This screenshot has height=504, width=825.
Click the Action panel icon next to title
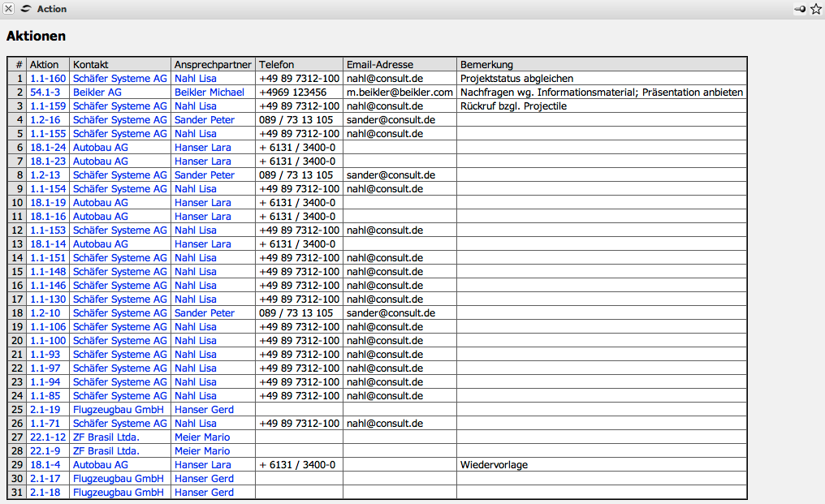pos(26,9)
